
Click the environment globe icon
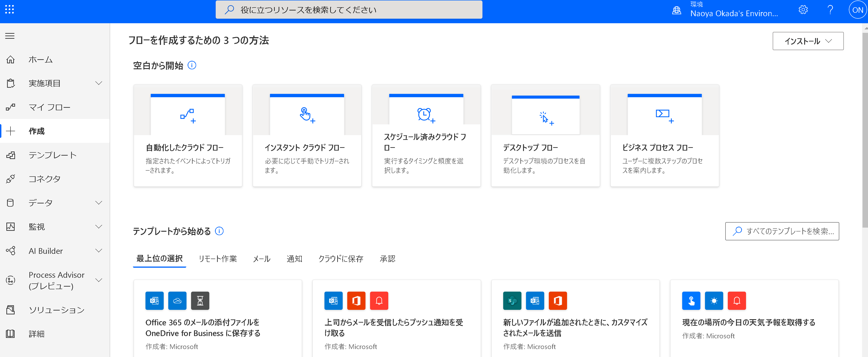coord(676,10)
